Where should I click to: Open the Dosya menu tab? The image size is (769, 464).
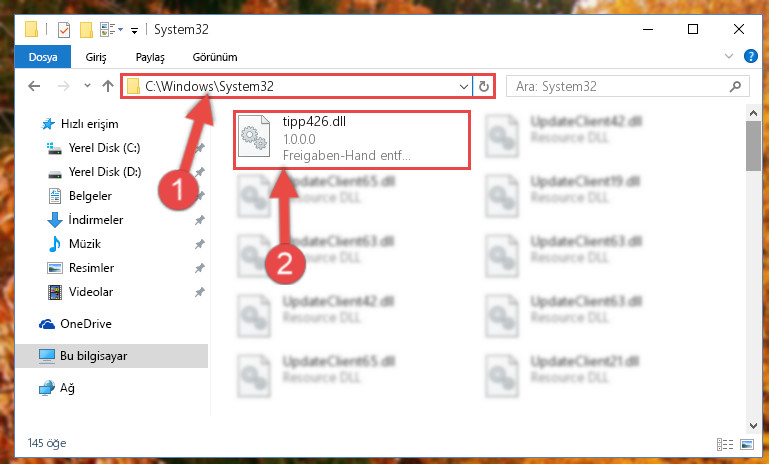(43, 57)
